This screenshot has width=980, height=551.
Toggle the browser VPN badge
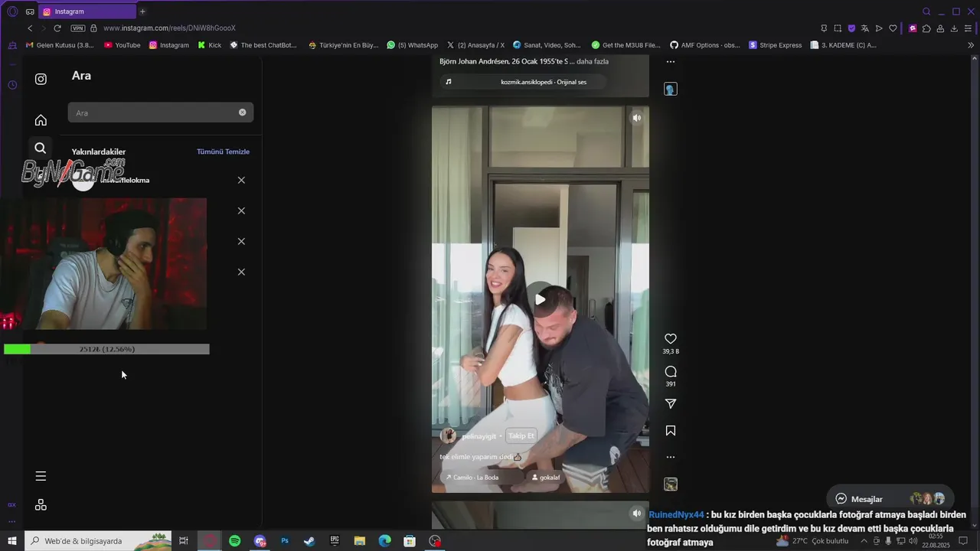point(77,28)
